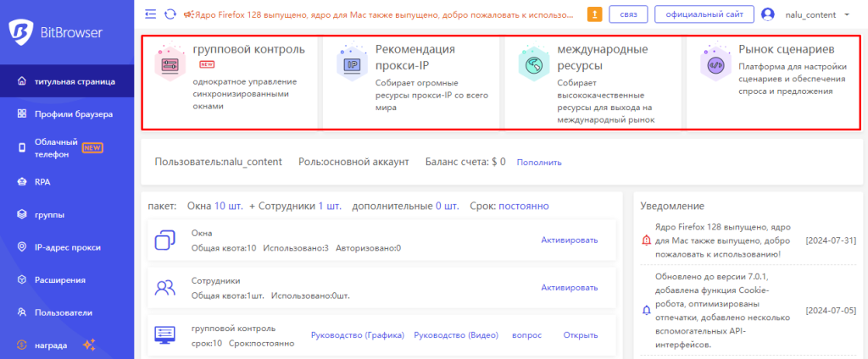Click the '[2024-07-05]' notification date
The width and height of the screenshot is (868, 359).
831,311
